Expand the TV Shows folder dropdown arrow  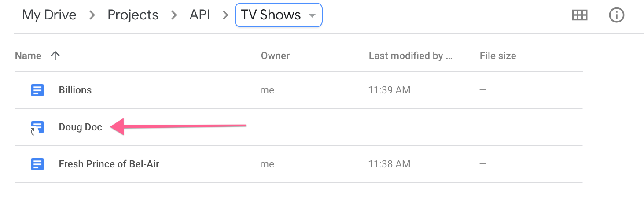point(312,15)
